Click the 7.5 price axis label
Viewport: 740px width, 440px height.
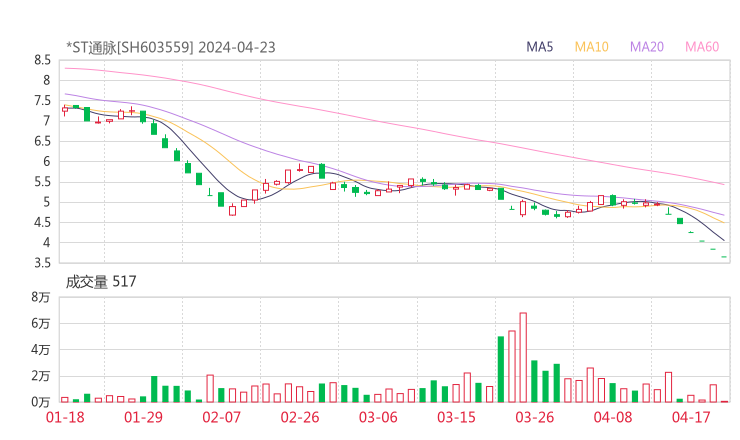[x=42, y=101]
